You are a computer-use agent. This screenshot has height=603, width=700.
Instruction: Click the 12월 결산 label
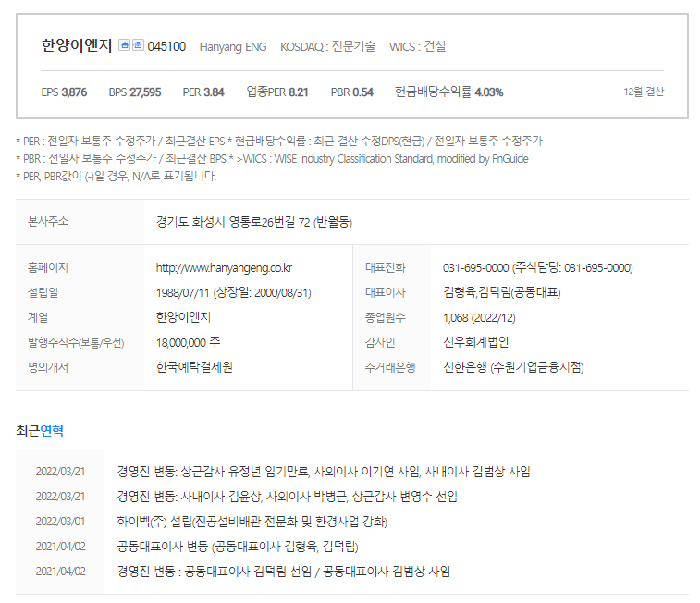[x=644, y=92]
